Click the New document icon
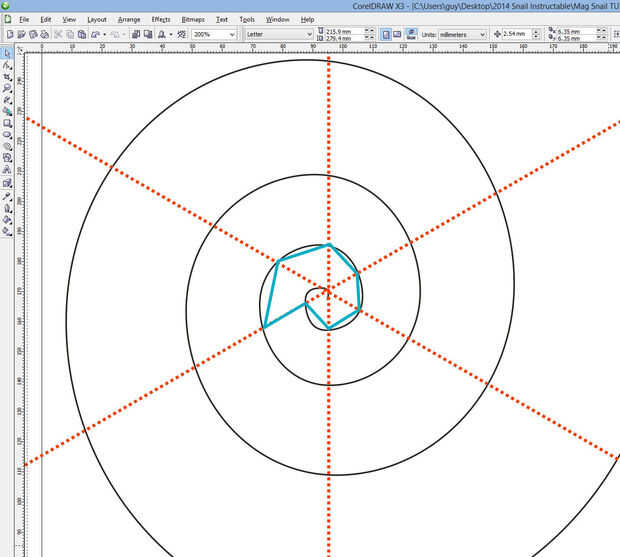Viewport: 620px width, 557px height. click(x=9, y=34)
